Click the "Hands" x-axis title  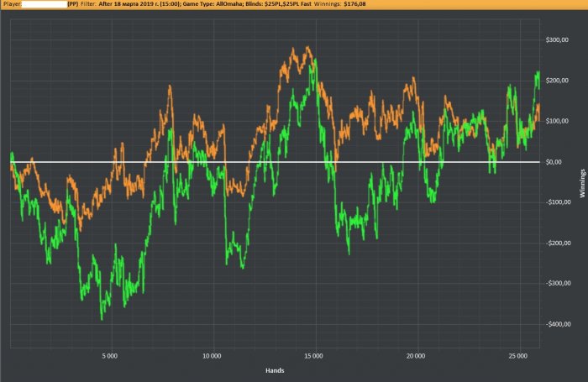pyautogui.click(x=275, y=370)
